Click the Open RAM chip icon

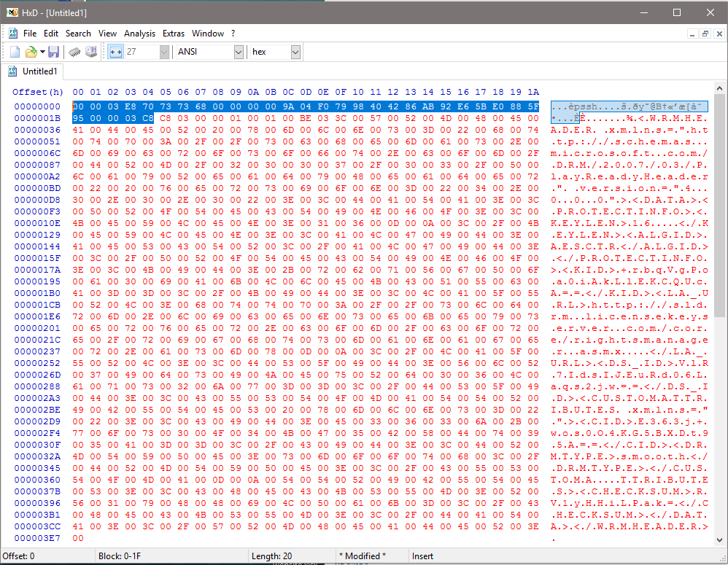coord(74,52)
